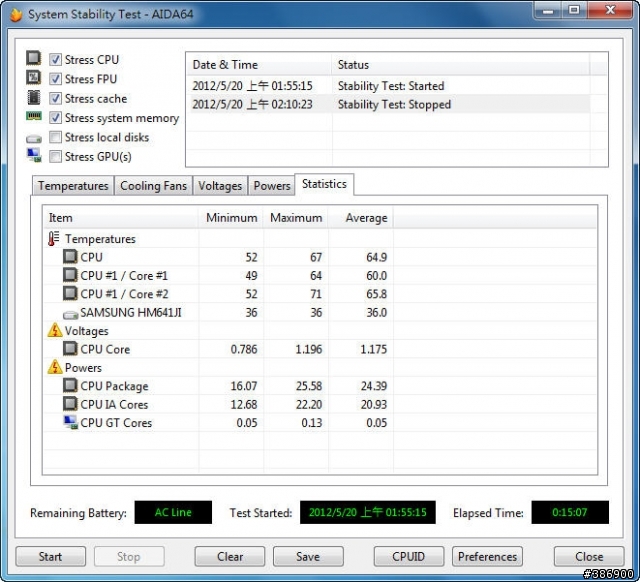
Task: Select the SAMSUNG HM641JI row label
Action: (x=131, y=312)
